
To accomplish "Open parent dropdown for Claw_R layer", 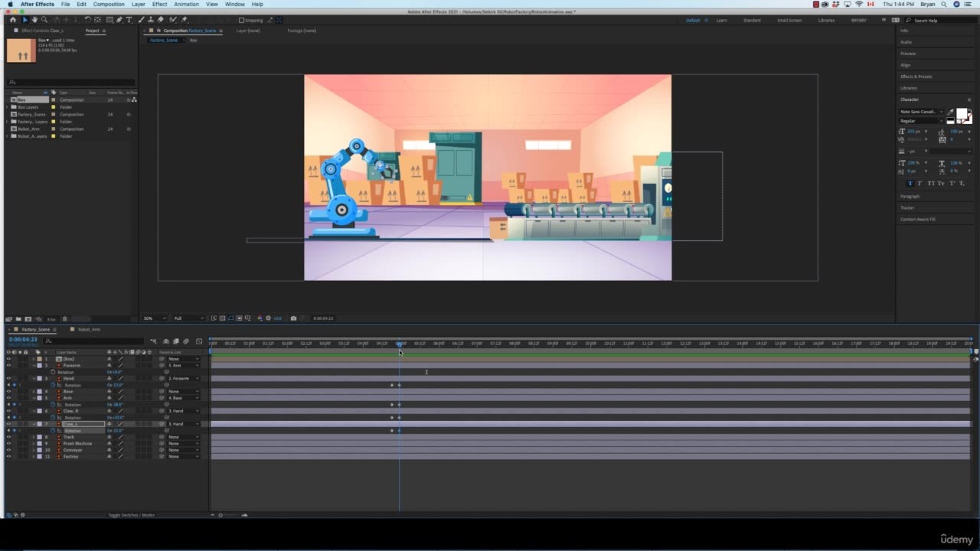I will click(184, 411).
